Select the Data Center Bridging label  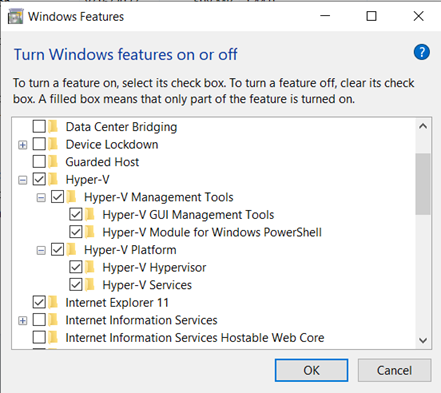coord(121,127)
